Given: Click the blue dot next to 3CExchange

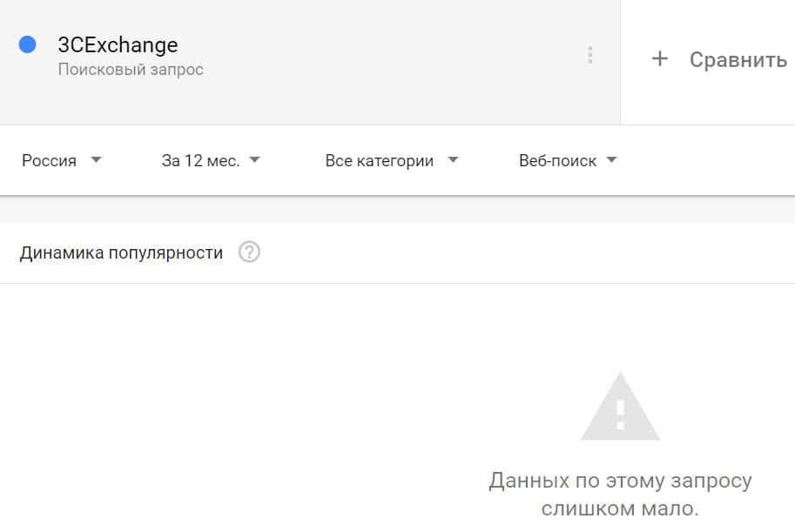Looking at the screenshot, I should [28, 44].
